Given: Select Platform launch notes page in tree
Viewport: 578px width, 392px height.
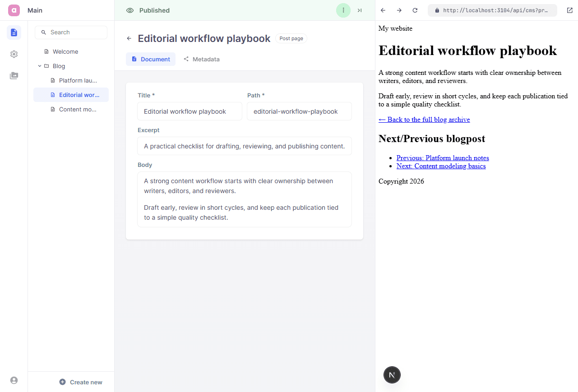Looking at the screenshot, I should click(x=78, y=81).
